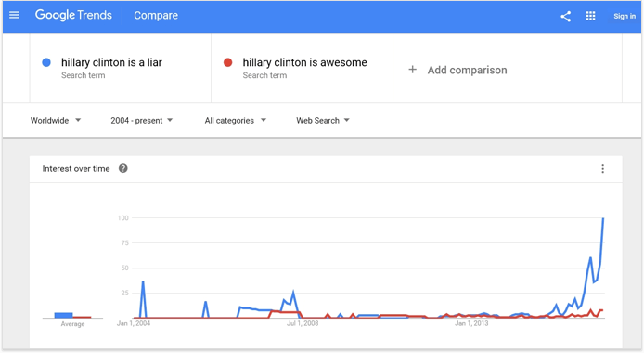Open the hamburger navigation menu

coord(14,15)
